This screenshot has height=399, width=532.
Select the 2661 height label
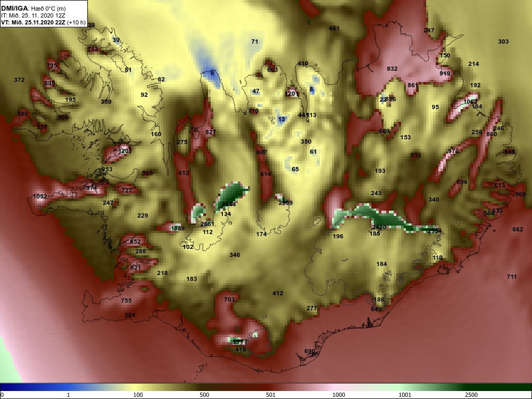(x=207, y=223)
